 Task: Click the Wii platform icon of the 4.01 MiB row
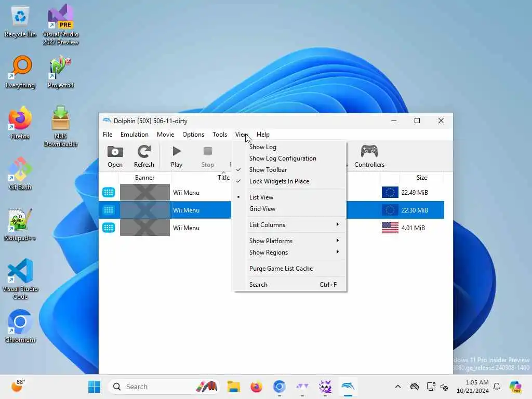[x=109, y=228]
